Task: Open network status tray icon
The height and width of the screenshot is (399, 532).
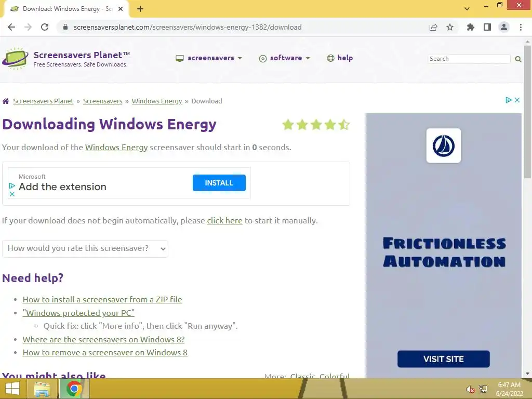Action: (x=483, y=389)
